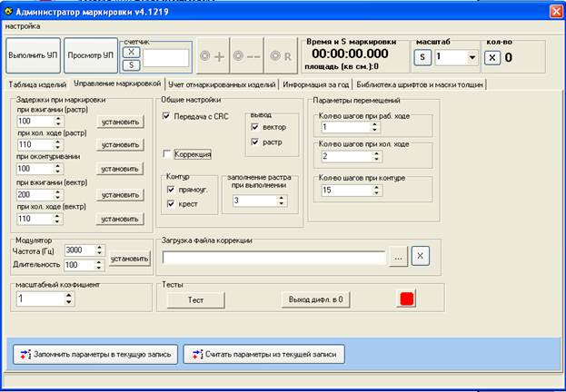The width and height of the screenshot is (566, 392).
Task: Clear the correction file with X button
Action: point(420,256)
